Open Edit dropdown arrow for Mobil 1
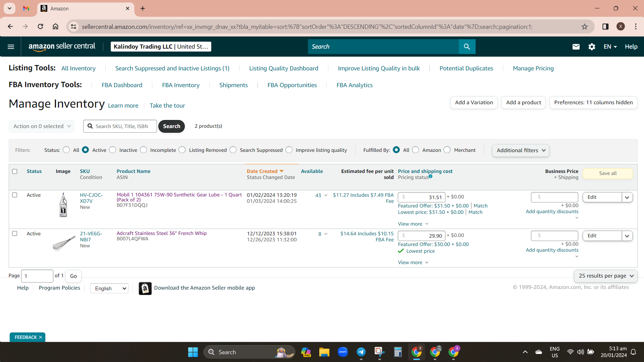Screen dimensions: 644x362 627,197
